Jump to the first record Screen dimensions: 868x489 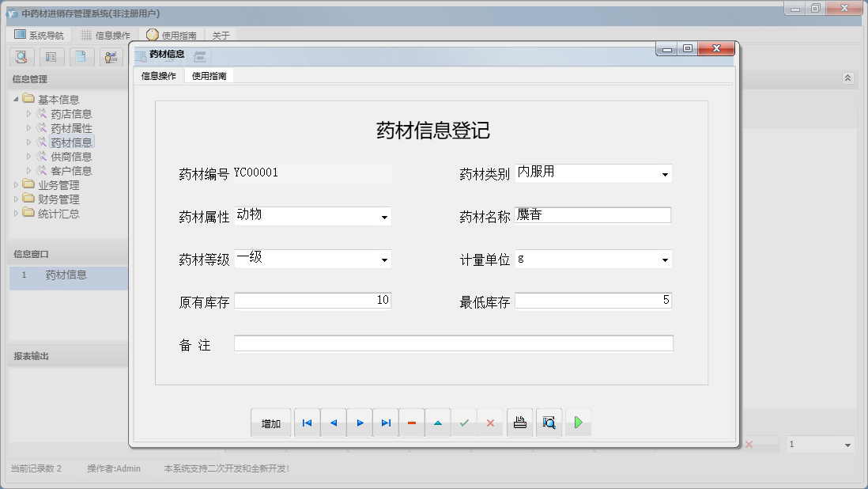(x=307, y=423)
